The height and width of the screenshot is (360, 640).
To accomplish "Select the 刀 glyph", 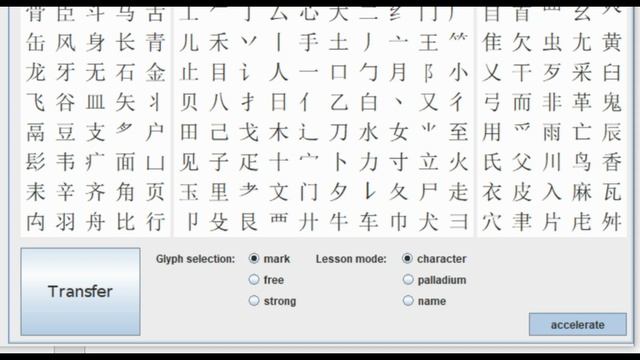I will (x=338, y=132).
